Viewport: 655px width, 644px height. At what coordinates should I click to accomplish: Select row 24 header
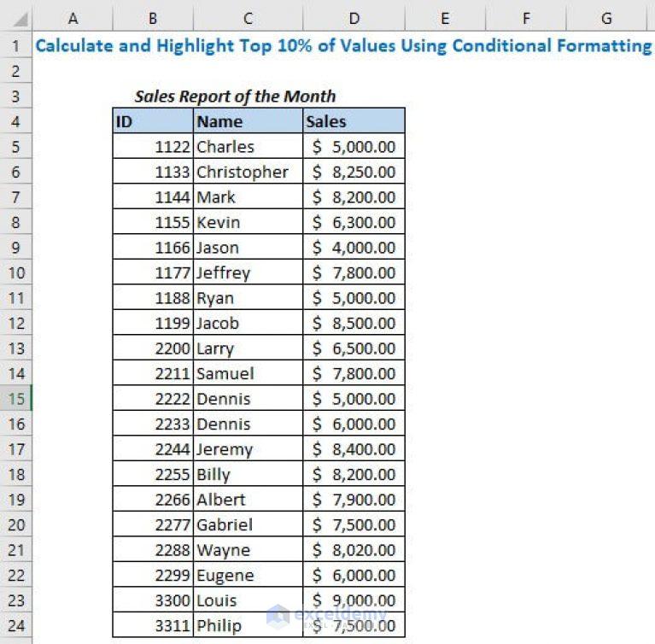[16, 625]
